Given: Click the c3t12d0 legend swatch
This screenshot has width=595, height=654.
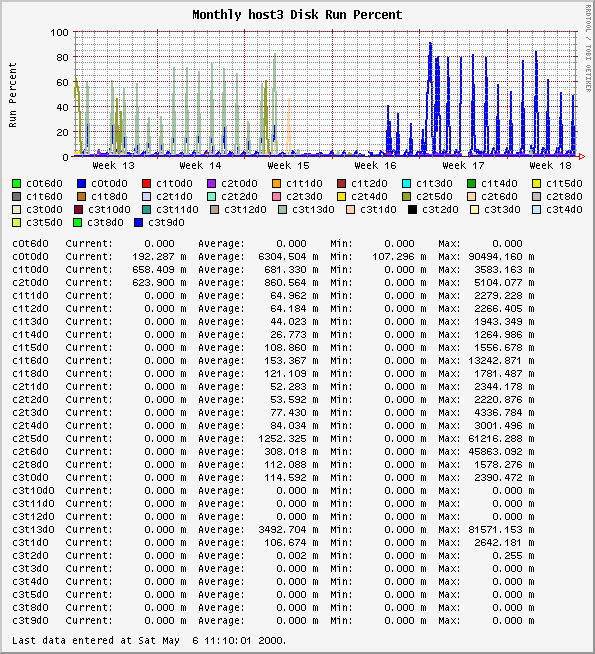Looking at the screenshot, I should (215, 209).
